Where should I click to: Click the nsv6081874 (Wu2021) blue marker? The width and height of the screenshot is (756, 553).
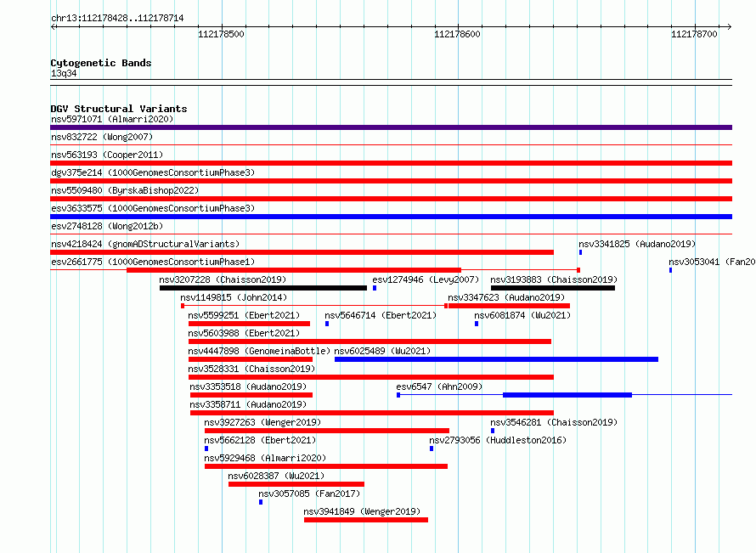(x=477, y=324)
